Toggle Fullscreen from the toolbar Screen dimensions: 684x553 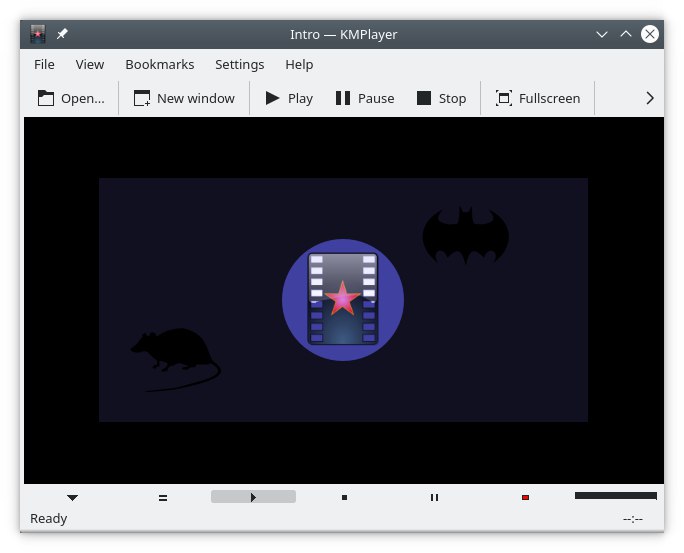(537, 98)
